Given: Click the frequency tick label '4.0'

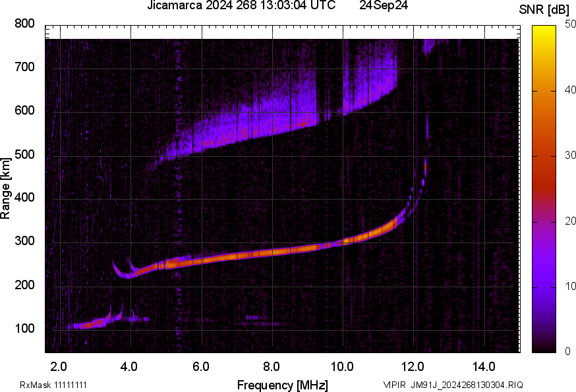Looking at the screenshot, I should [129, 367].
